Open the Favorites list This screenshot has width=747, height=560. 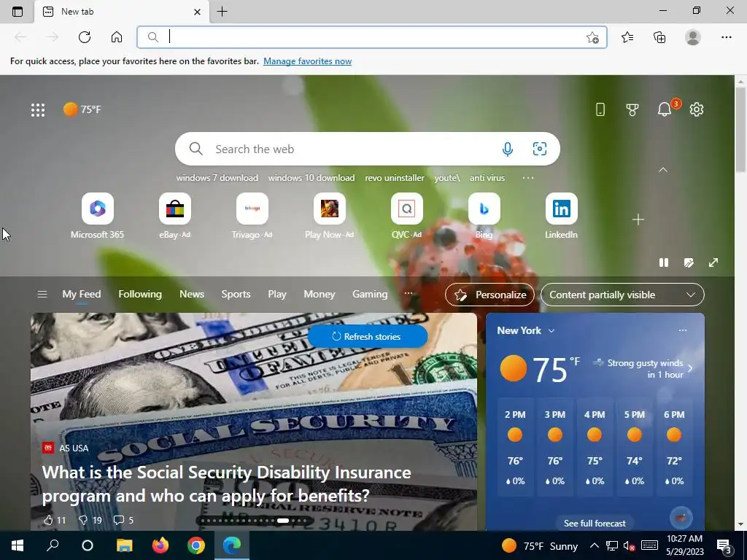click(627, 37)
